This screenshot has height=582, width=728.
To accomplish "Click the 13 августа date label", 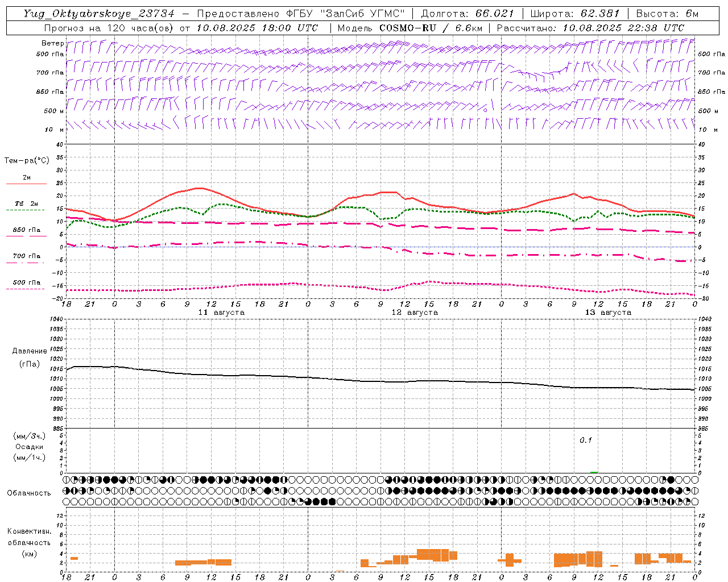I will tap(608, 313).
